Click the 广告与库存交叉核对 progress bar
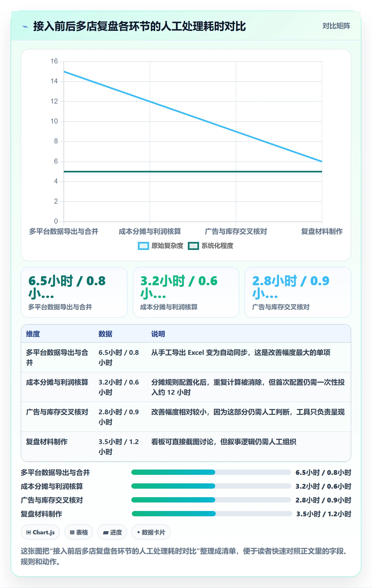Screen dimensions: 372x588 (211, 500)
